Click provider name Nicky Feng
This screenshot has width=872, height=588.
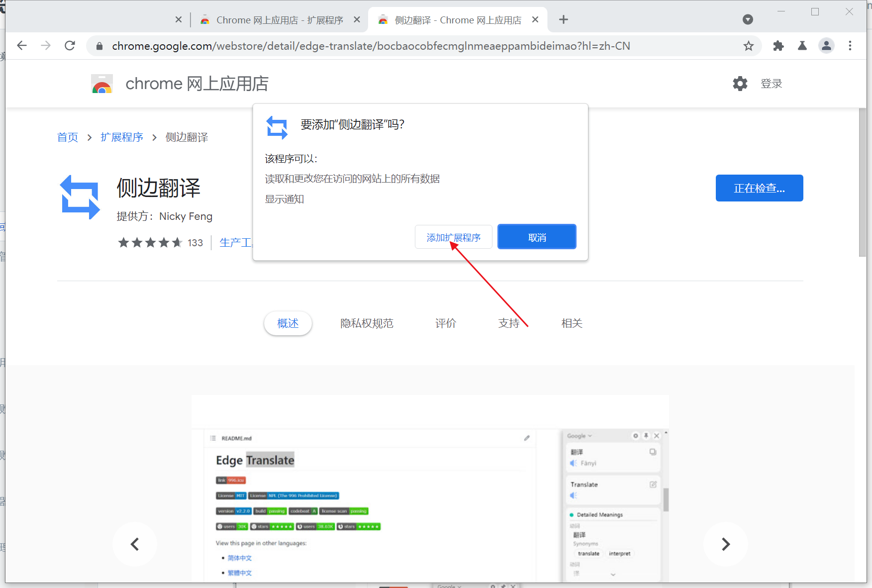pos(186,216)
